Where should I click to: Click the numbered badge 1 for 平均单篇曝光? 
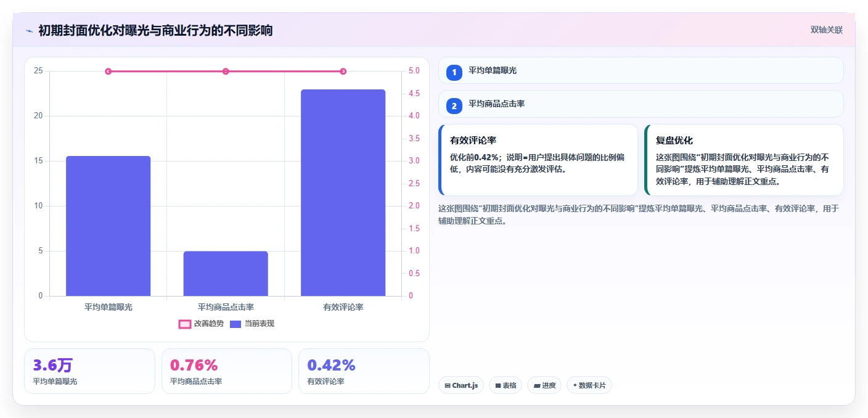[454, 72]
